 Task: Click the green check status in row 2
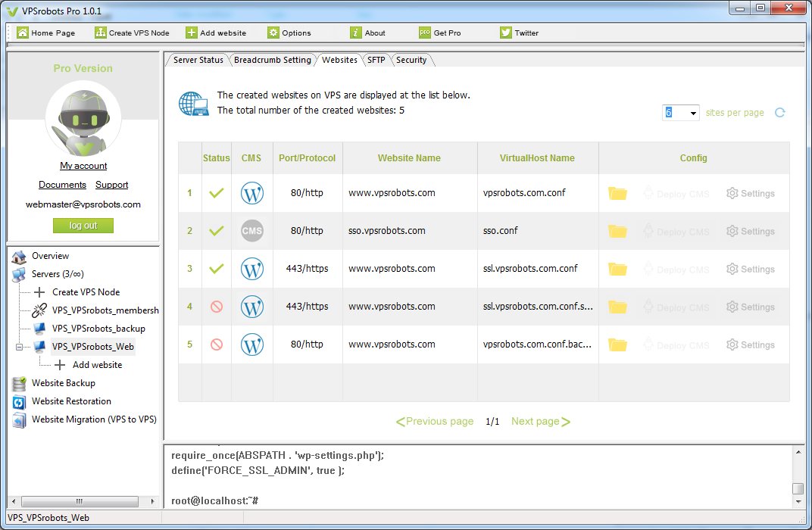[217, 231]
